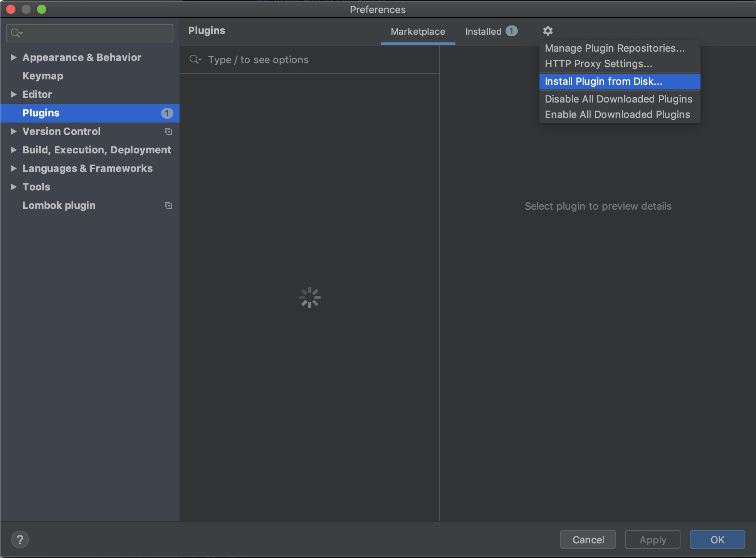Screen dimensions: 756x558
Task: Expand the Languages & Frameworks arrow
Action: click(x=13, y=168)
